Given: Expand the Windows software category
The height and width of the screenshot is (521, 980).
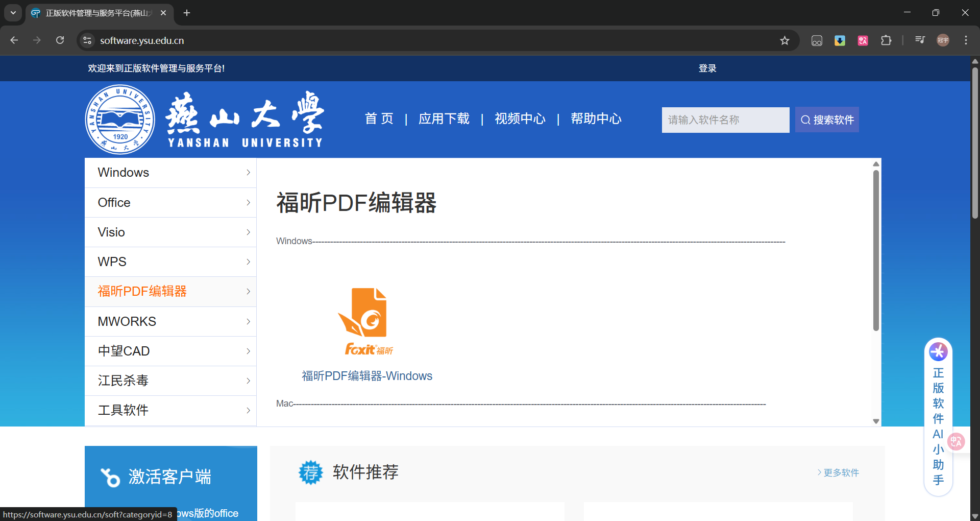Looking at the screenshot, I should click(170, 173).
